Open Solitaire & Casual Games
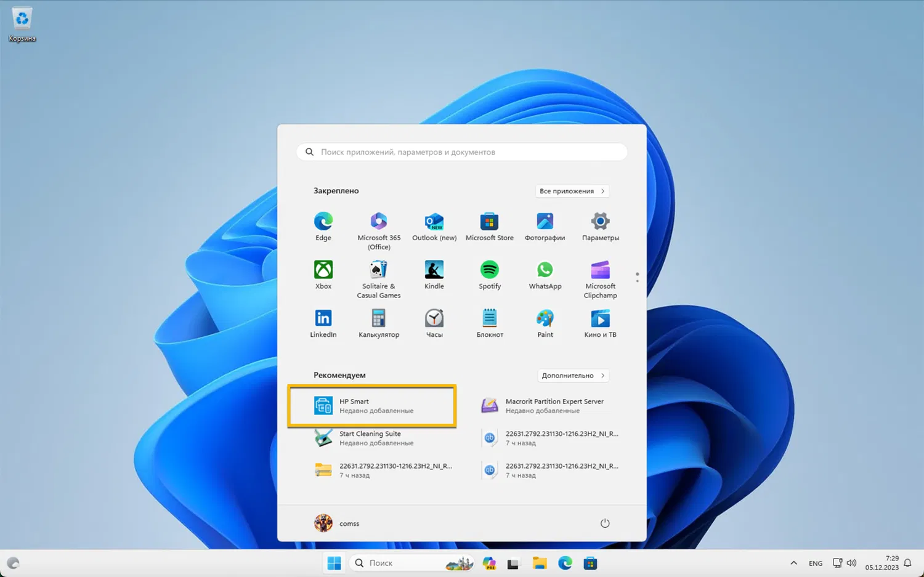This screenshot has width=924, height=577. click(x=379, y=280)
